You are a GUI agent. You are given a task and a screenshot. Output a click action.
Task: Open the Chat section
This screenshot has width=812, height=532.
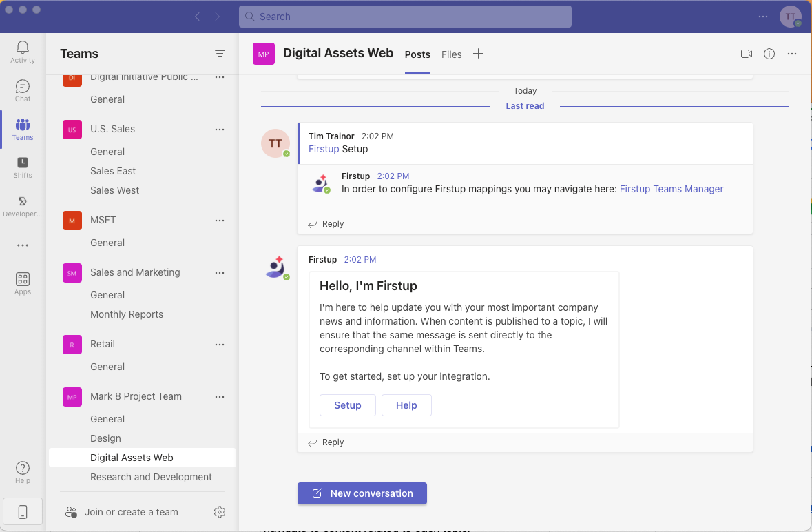tap(22, 91)
